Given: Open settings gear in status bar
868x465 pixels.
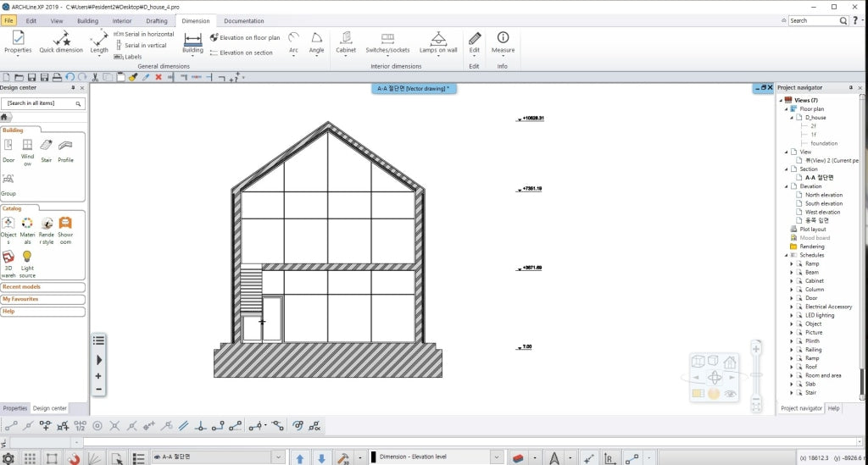Looking at the screenshot, I should tap(8, 458).
